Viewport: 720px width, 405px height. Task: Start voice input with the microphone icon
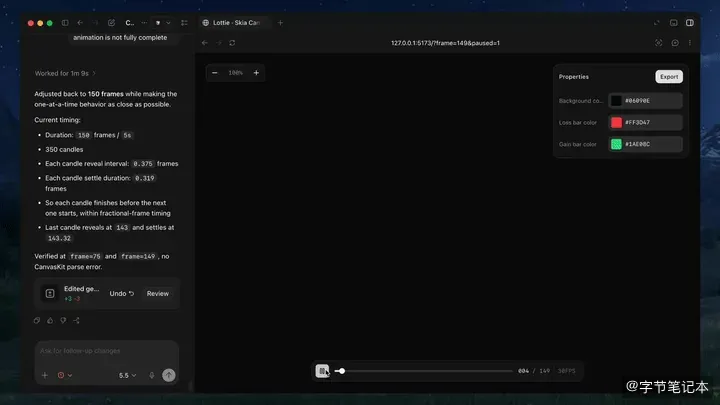tap(152, 375)
